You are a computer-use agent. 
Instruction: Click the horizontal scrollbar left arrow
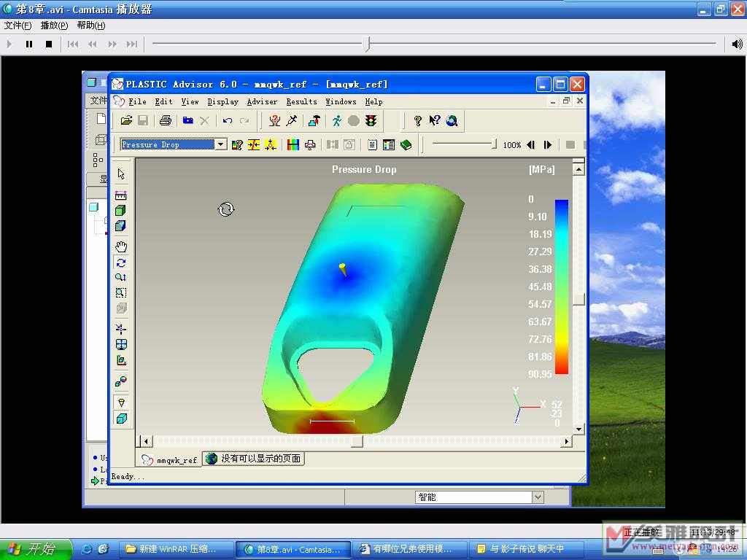click(x=146, y=441)
